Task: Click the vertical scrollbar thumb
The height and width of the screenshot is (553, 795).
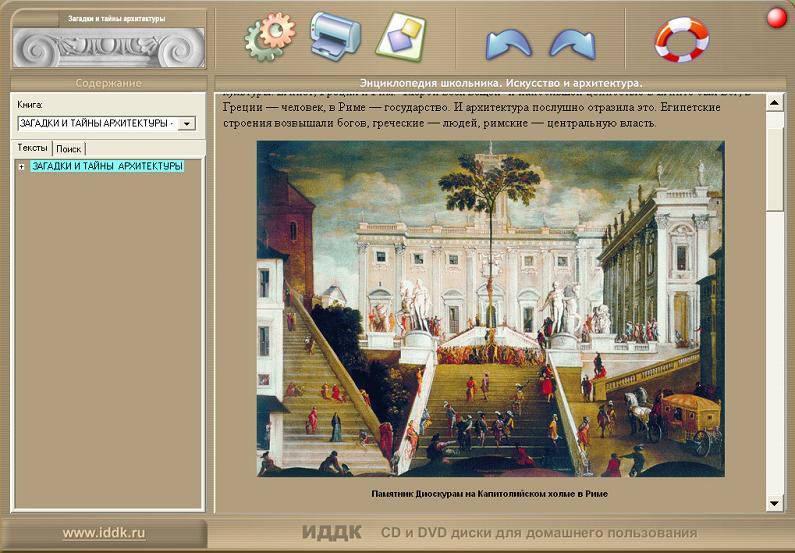Action: coord(774,160)
